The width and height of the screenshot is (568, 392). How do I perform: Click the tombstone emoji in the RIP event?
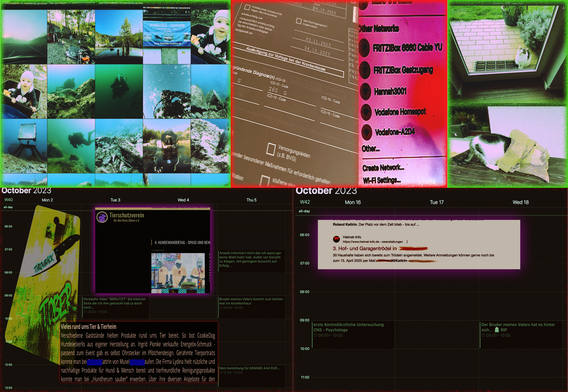pyautogui.click(x=497, y=330)
